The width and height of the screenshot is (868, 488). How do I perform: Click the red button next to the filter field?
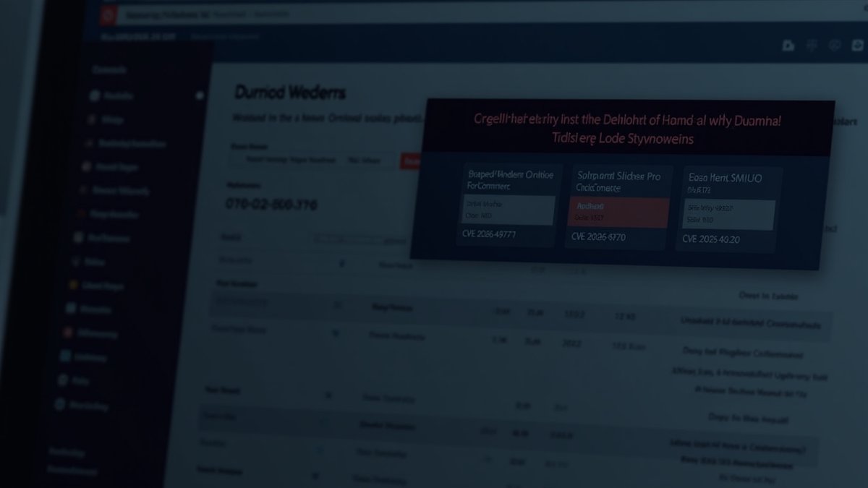click(x=410, y=161)
